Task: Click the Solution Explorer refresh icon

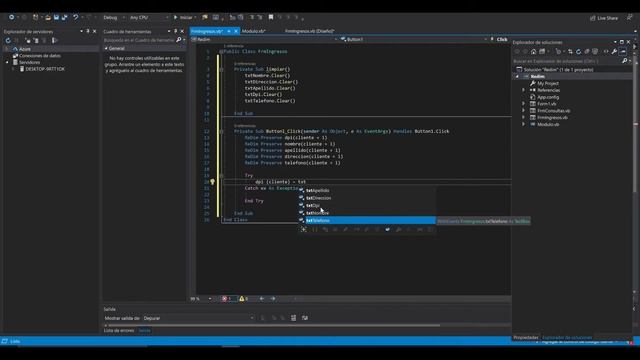Action: (578, 52)
